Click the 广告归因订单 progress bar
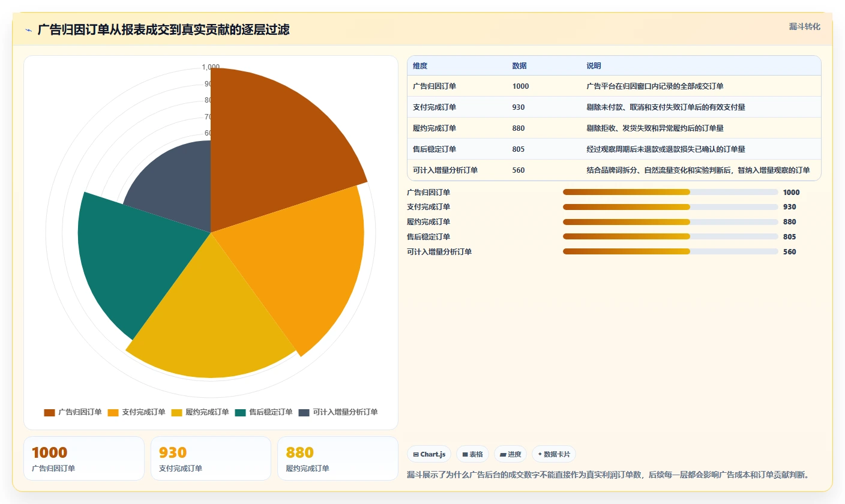845x504 pixels. pyautogui.click(x=670, y=192)
